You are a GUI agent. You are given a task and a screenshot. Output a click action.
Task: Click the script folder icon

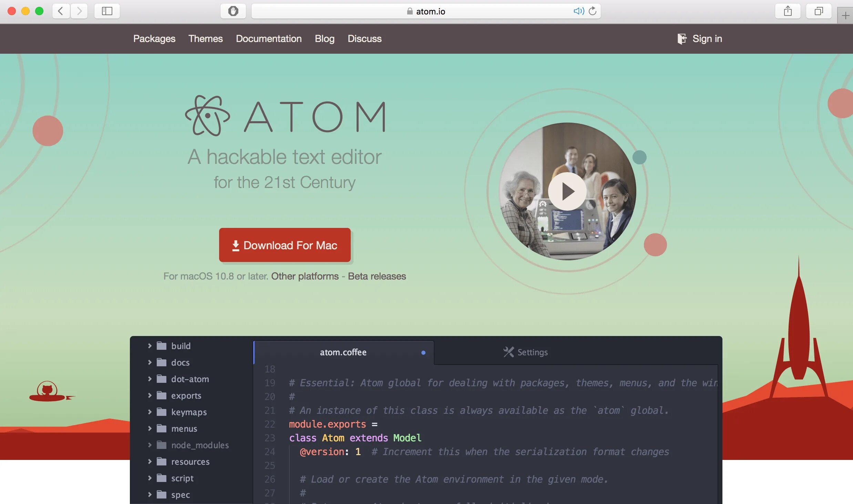click(x=162, y=478)
